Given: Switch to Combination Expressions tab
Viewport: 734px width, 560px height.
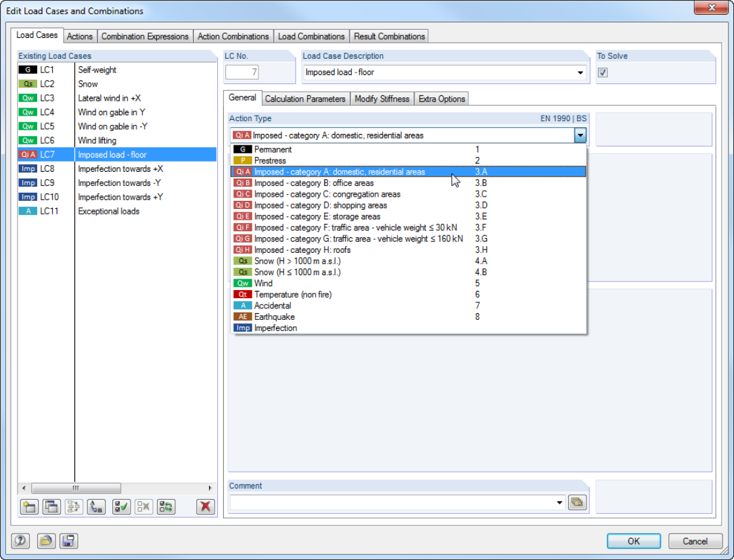Looking at the screenshot, I should click(x=145, y=37).
